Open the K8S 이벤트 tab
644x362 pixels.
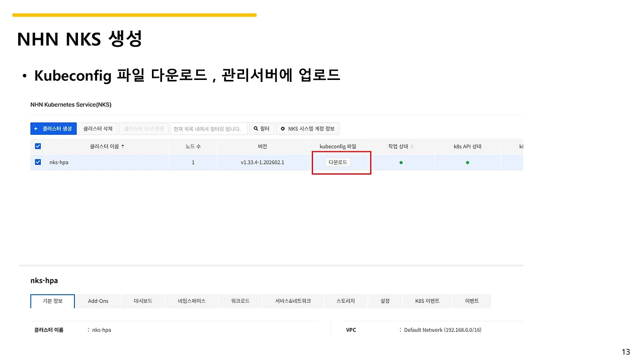[427, 301]
